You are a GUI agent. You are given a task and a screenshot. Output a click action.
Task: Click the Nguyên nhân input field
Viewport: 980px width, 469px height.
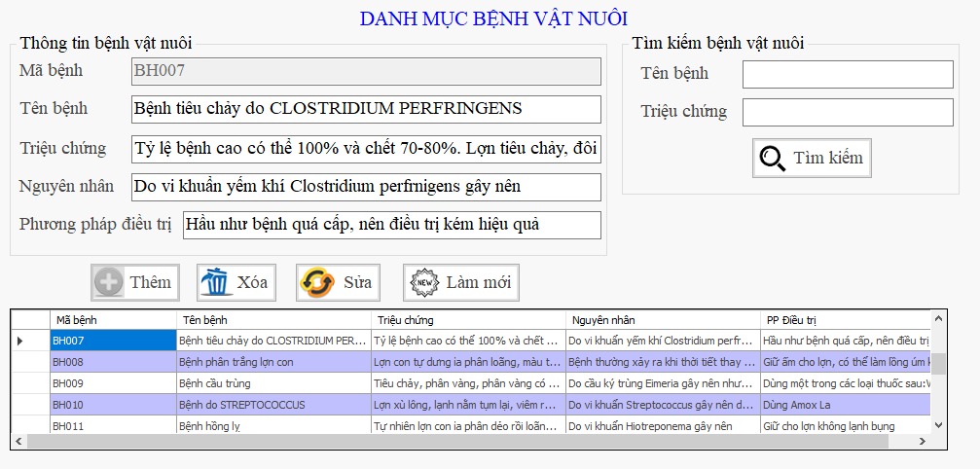(366, 187)
